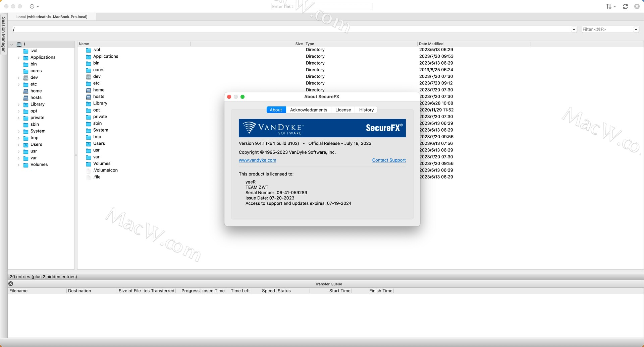The height and width of the screenshot is (347, 644).
Task: Click the path address field
Action: coord(291,29)
